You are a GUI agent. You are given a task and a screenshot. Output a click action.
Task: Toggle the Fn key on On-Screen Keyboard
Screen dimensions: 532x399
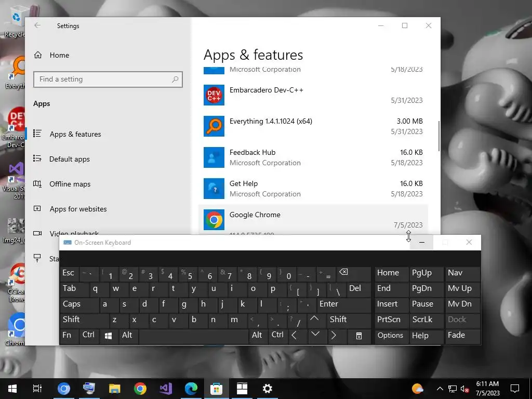point(69,336)
